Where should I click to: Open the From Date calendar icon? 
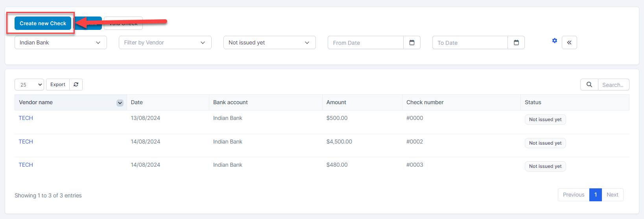coord(412,42)
